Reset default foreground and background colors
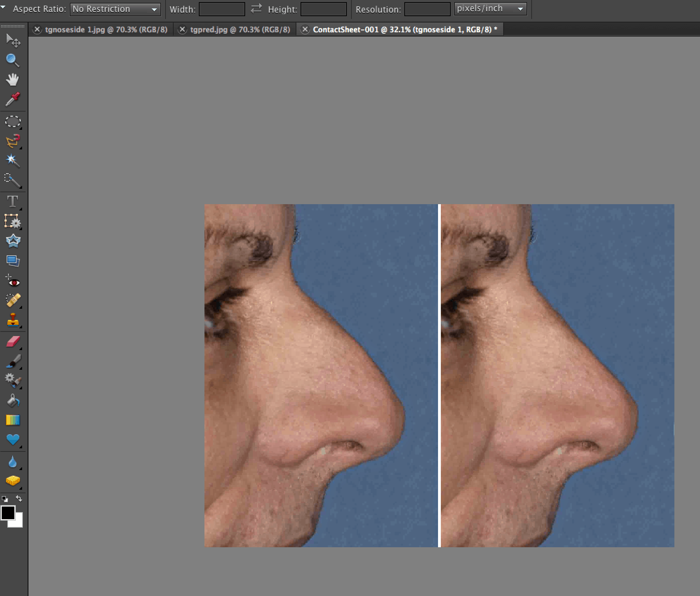 coord(5,498)
